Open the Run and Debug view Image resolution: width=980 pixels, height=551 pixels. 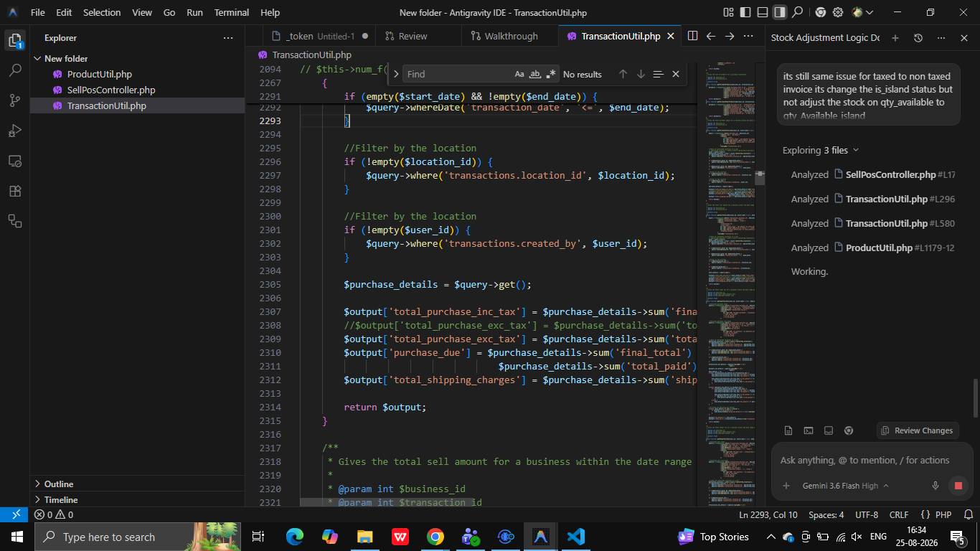(15, 131)
